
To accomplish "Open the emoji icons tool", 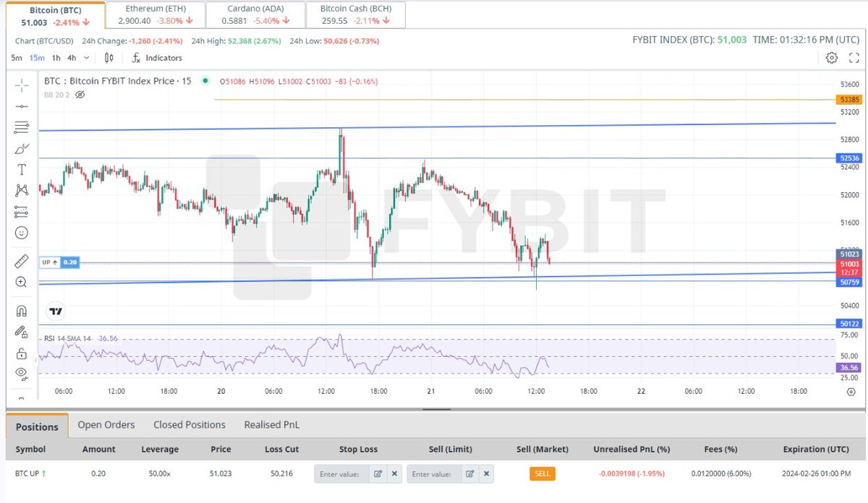I will coord(22,233).
